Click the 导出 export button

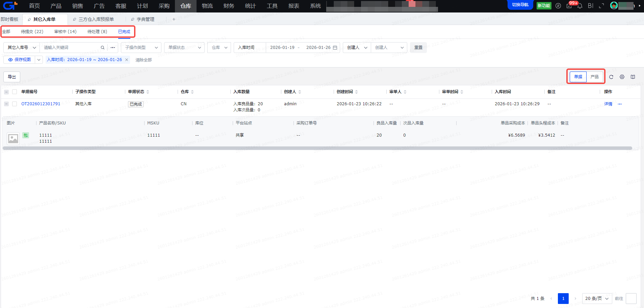(12, 77)
